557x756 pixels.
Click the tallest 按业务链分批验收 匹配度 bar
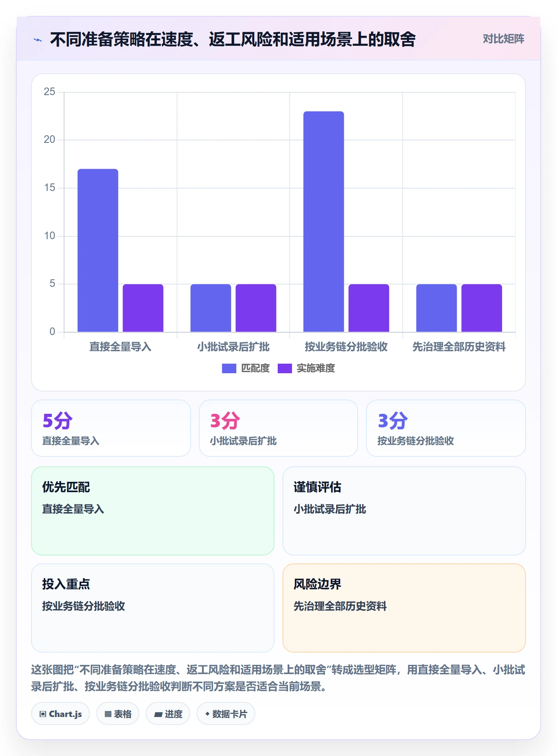coord(323,222)
